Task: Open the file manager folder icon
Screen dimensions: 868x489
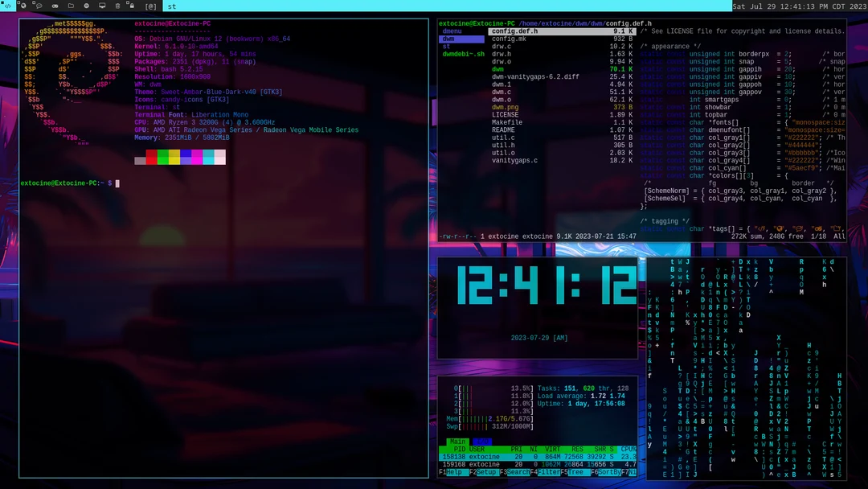Action: pos(71,6)
